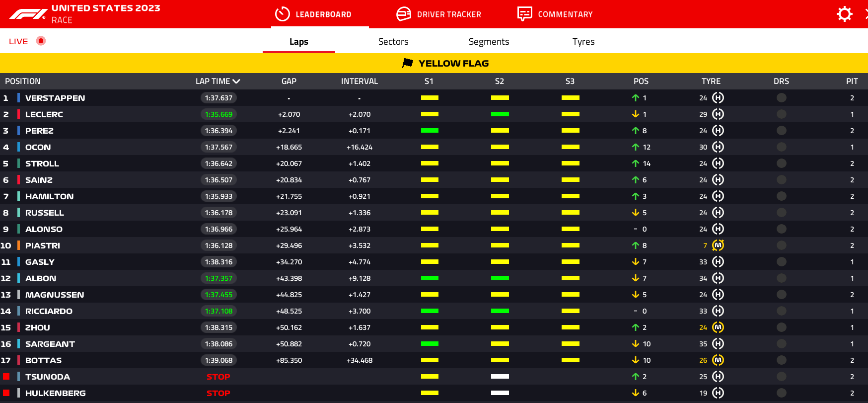Click Perez's green S1 sector bar
Image resolution: width=868 pixels, height=403 pixels.
pyautogui.click(x=430, y=131)
